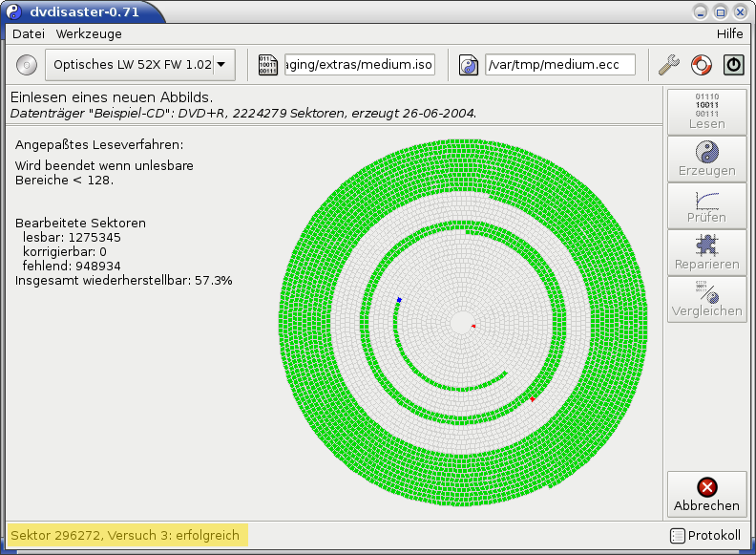This screenshot has width=756, height=555.
Task: Click the lifebuoy help icon
Action: coord(701,65)
